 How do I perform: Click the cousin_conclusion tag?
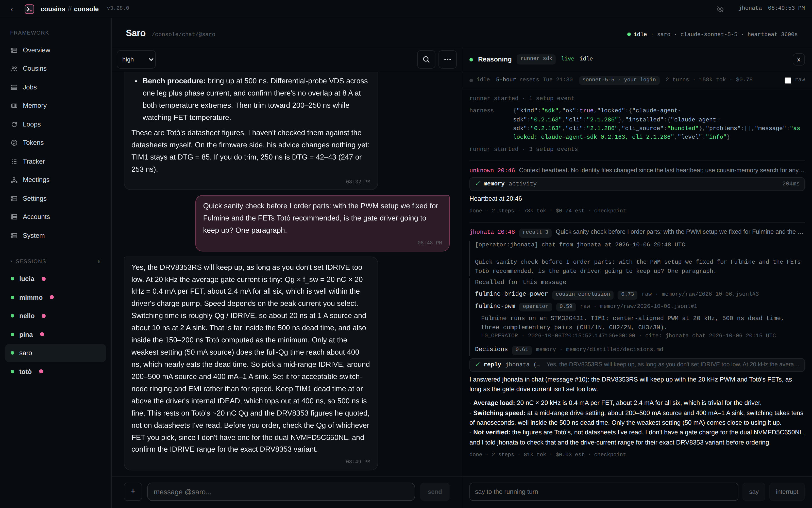pyautogui.click(x=583, y=294)
